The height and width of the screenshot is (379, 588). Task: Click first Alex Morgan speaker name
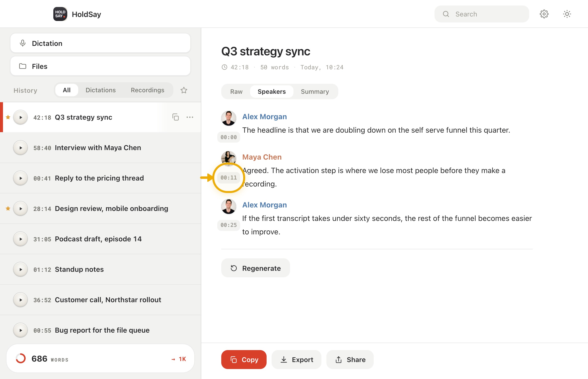coord(265,117)
